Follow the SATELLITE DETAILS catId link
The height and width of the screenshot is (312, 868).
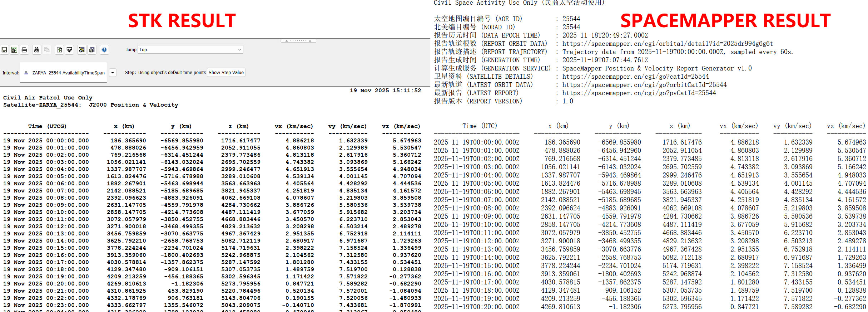tap(635, 77)
